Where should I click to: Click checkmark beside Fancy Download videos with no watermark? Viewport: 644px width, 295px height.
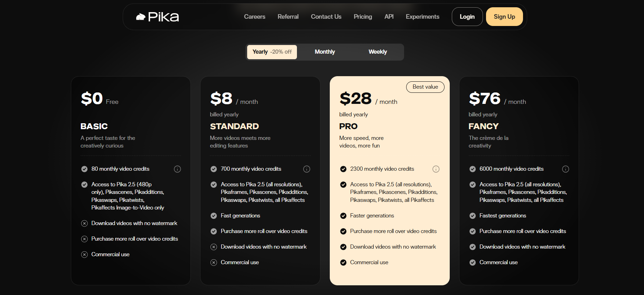pos(473,247)
